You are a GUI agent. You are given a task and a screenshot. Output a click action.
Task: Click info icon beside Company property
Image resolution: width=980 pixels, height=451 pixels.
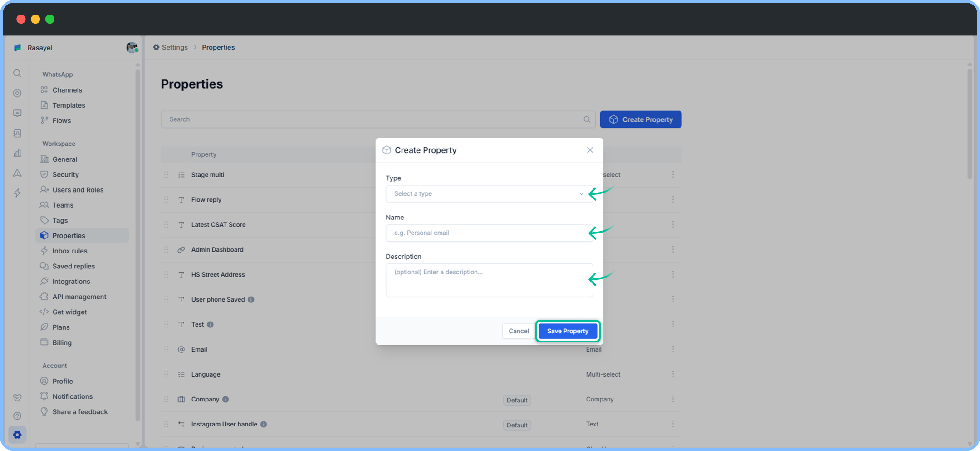coord(225,399)
